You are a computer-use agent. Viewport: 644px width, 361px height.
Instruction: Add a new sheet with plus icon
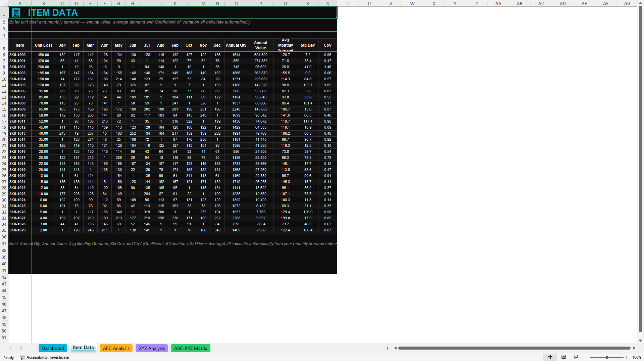(x=228, y=348)
